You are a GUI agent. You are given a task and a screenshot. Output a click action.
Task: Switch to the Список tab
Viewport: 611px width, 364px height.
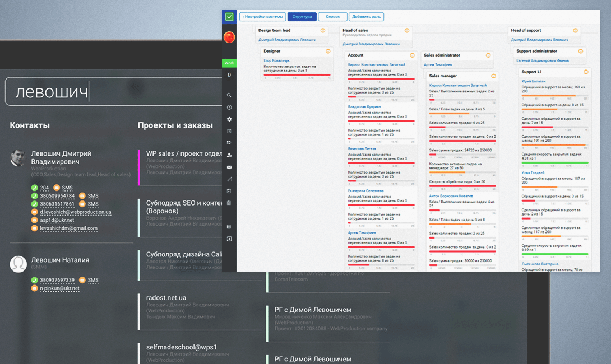(332, 17)
